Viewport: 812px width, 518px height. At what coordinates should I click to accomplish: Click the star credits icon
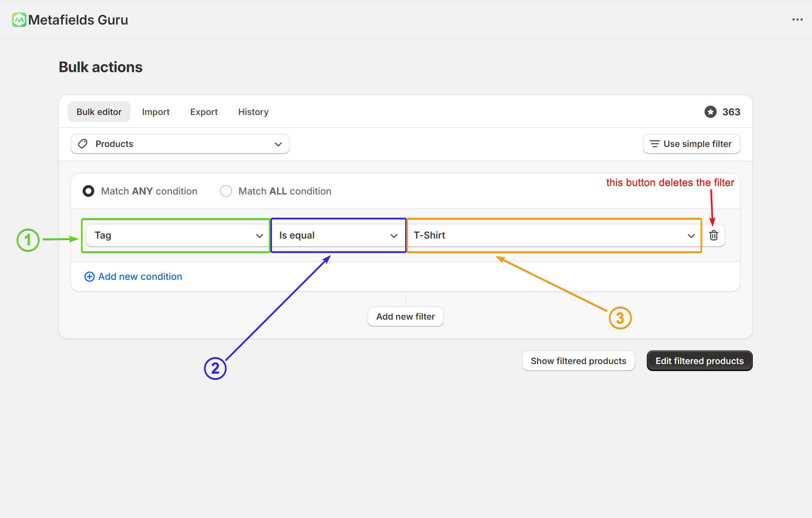coord(710,112)
